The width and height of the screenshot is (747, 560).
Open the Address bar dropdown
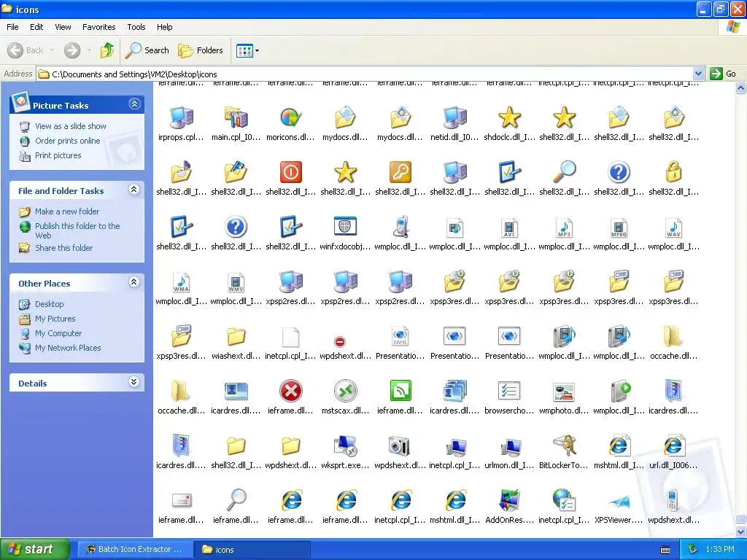[698, 74]
